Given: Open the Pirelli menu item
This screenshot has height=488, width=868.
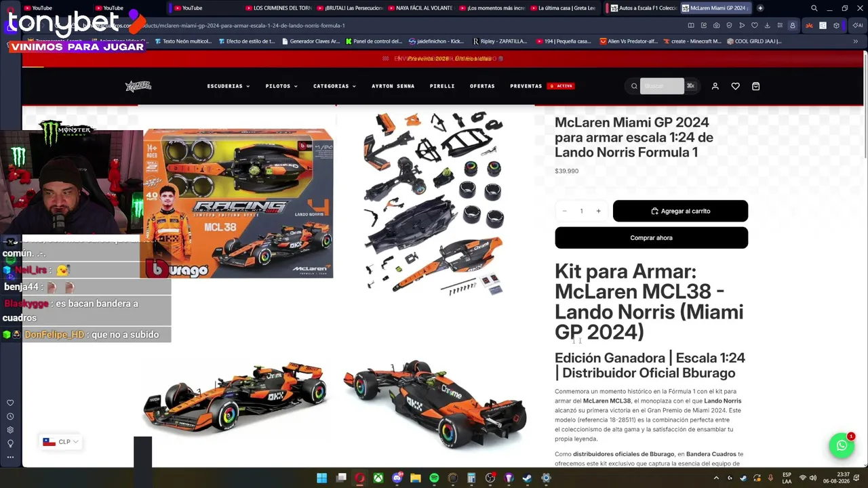Looking at the screenshot, I should 442,86.
